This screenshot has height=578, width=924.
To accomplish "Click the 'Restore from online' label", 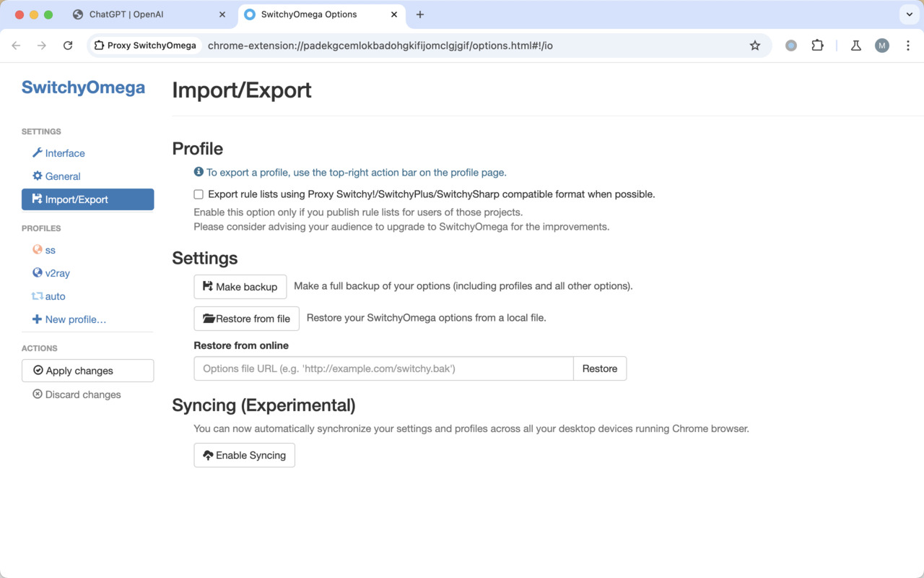I will (241, 345).
